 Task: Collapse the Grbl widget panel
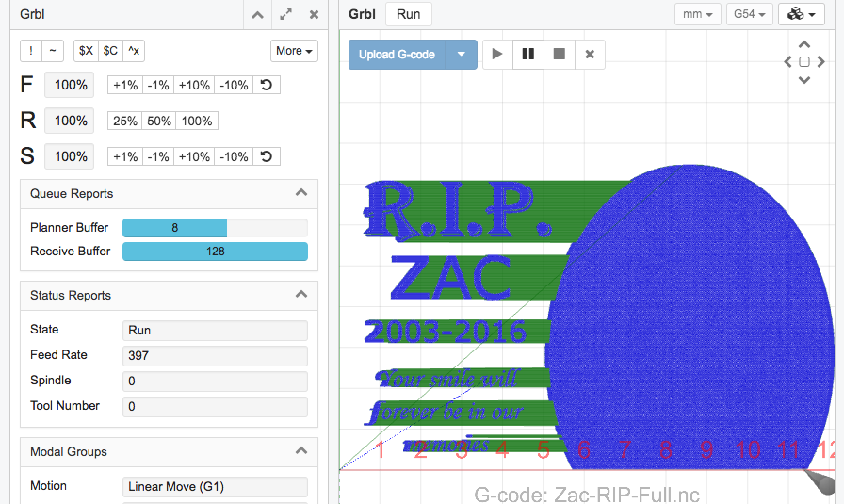(257, 15)
